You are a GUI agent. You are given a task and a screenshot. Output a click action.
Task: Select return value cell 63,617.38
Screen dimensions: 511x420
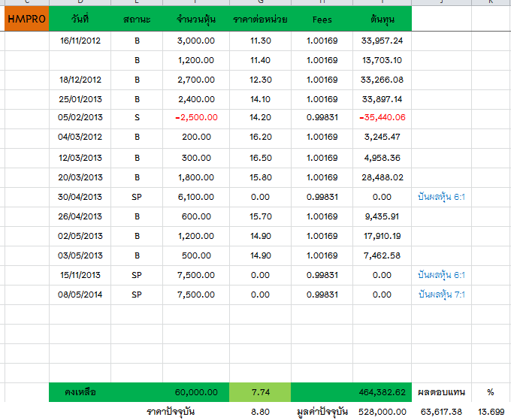(x=441, y=412)
